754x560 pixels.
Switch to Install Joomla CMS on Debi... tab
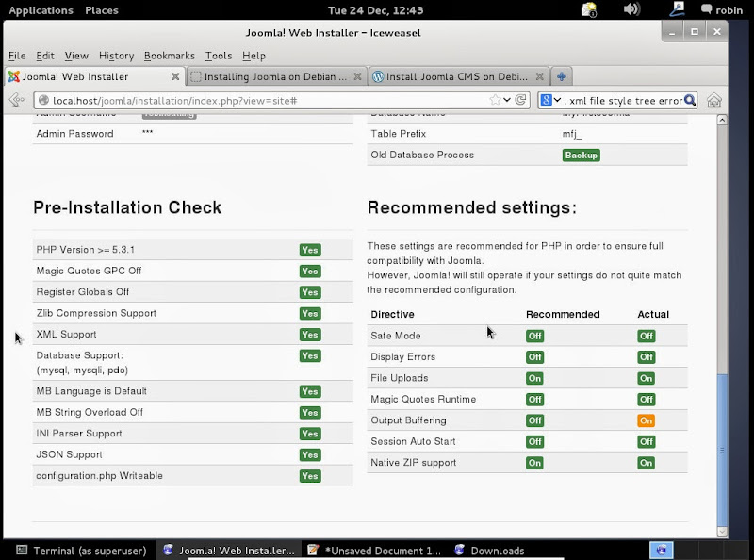pos(457,76)
